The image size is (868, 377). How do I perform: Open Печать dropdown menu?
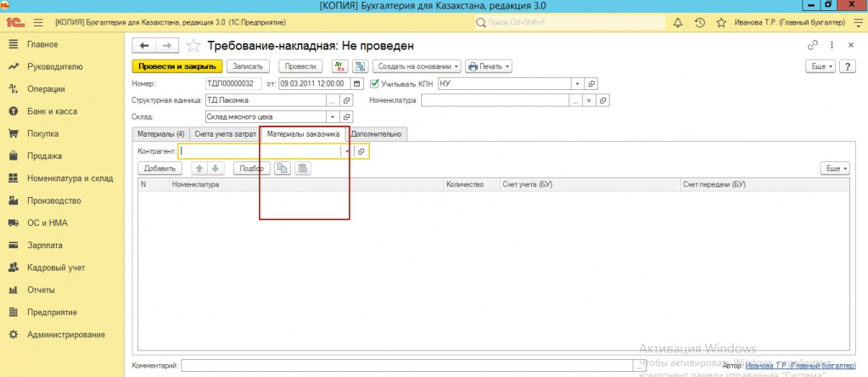tap(488, 66)
